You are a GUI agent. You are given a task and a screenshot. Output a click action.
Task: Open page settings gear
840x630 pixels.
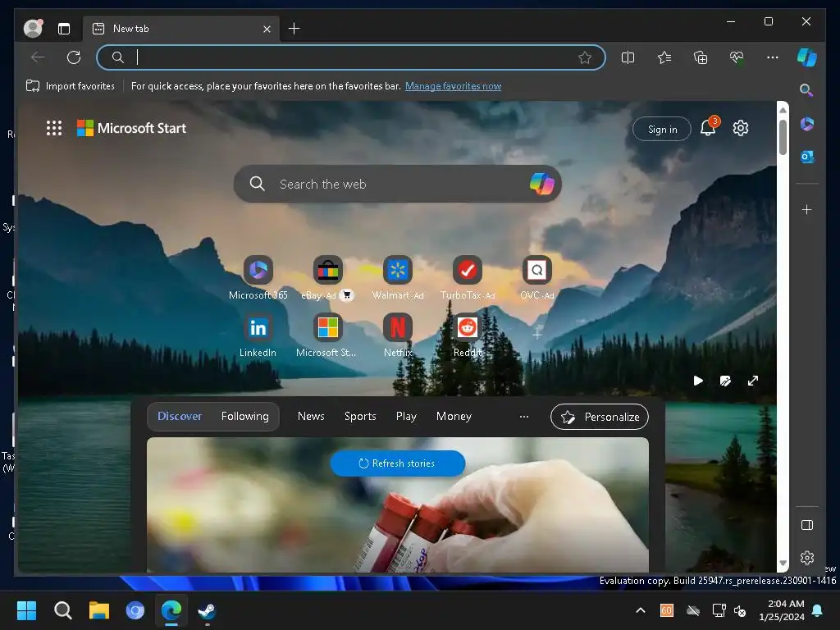click(741, 128)
